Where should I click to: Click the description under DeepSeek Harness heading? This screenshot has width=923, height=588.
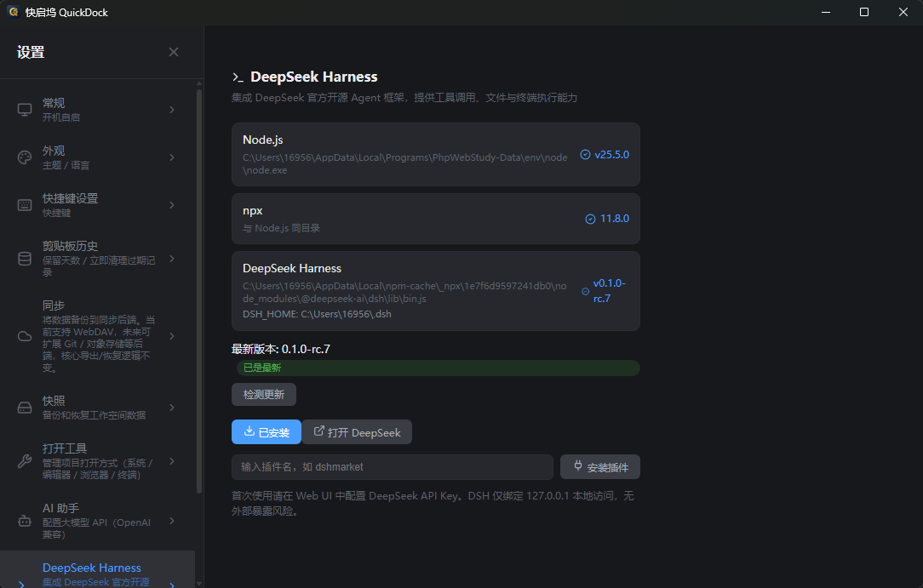click(404, 98)
